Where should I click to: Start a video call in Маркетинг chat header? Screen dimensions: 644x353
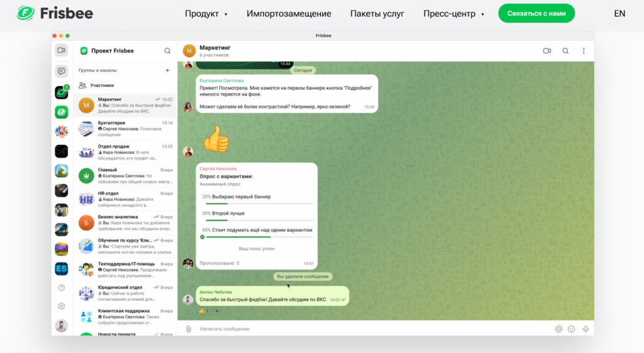[547, 51]
